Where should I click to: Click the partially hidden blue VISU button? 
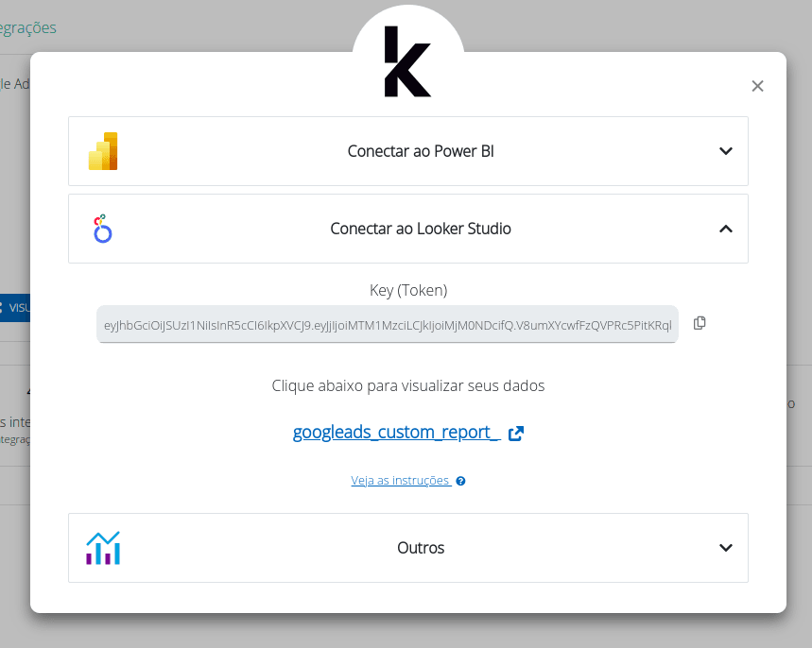[15, 307]
